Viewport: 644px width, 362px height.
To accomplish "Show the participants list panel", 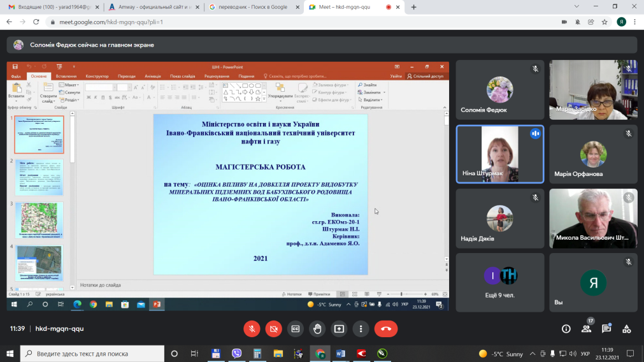I will pyautogui.click(x=586, y=329).
